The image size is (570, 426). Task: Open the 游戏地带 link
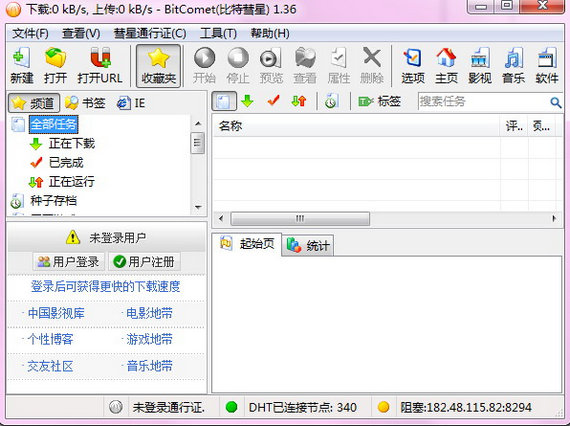pos(149,339)
